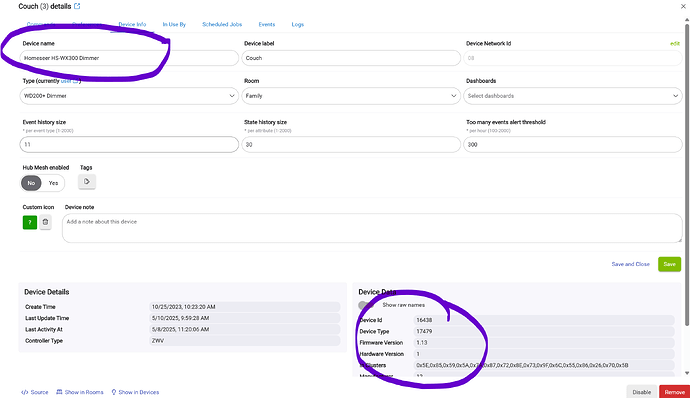Image resolution: width=690 pixels, height=398 pixels.
Task: Select the Device Info tab
Action: point(132,24)
